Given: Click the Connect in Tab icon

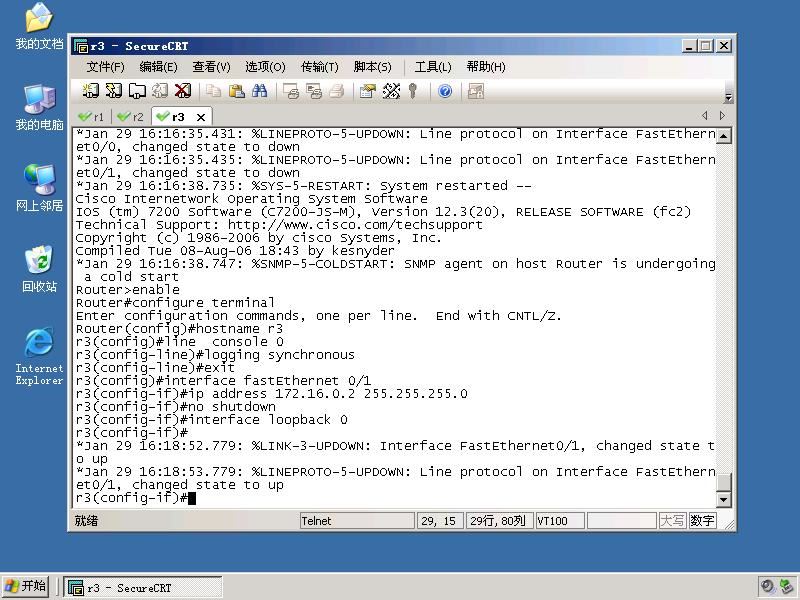Looking at the screenshot, I should point(137,91).
